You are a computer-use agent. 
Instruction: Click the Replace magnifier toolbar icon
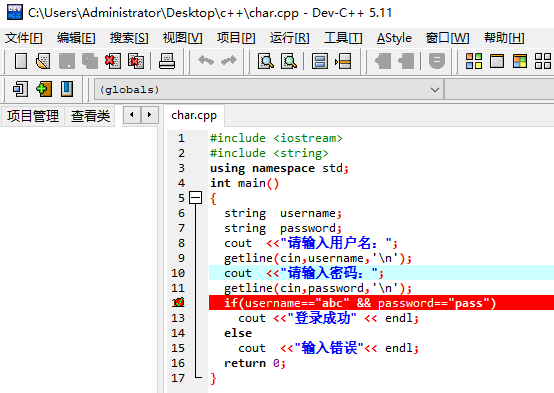point(289,61)
